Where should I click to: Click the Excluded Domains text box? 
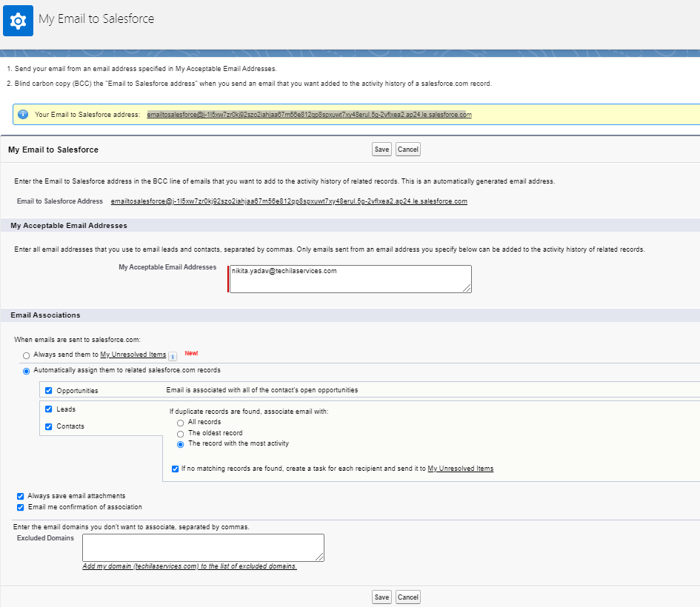point(203,547)
